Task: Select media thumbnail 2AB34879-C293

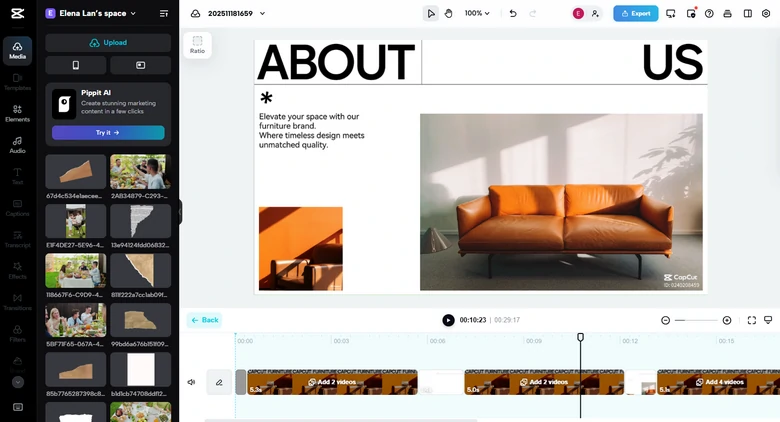Action: click(x=141, y=172)
